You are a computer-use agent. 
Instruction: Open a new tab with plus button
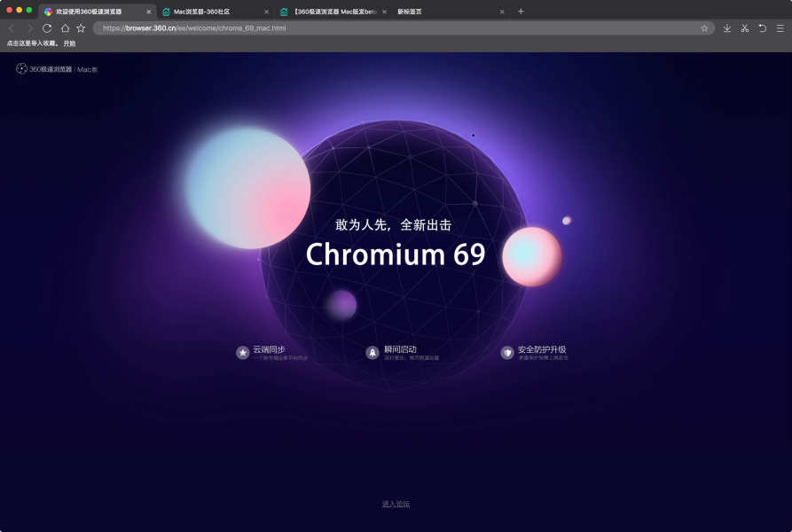tap(521, 12)
